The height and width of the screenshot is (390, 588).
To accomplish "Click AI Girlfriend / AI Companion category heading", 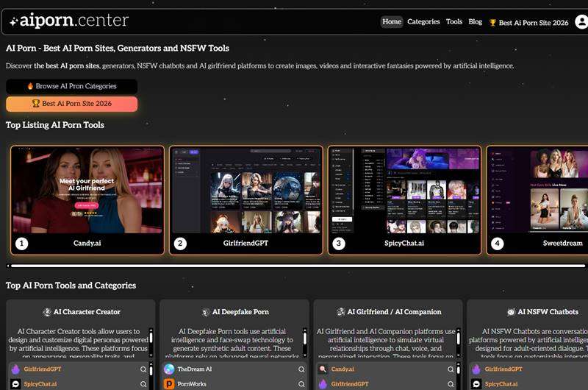I will (x=394, y=312).
